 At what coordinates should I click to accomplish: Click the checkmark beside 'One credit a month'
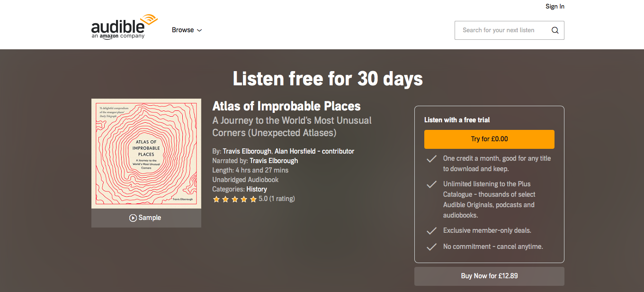(431, 159)
